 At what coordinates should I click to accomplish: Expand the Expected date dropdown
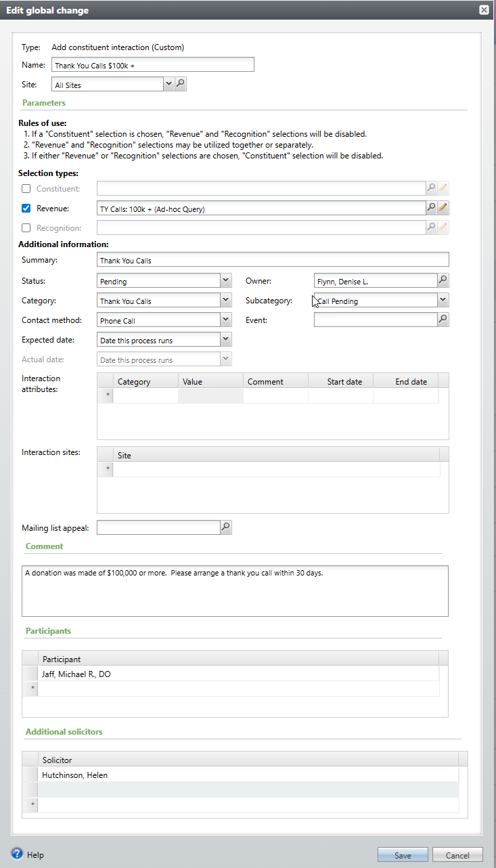pyautogui.click(x=226, y=340)
